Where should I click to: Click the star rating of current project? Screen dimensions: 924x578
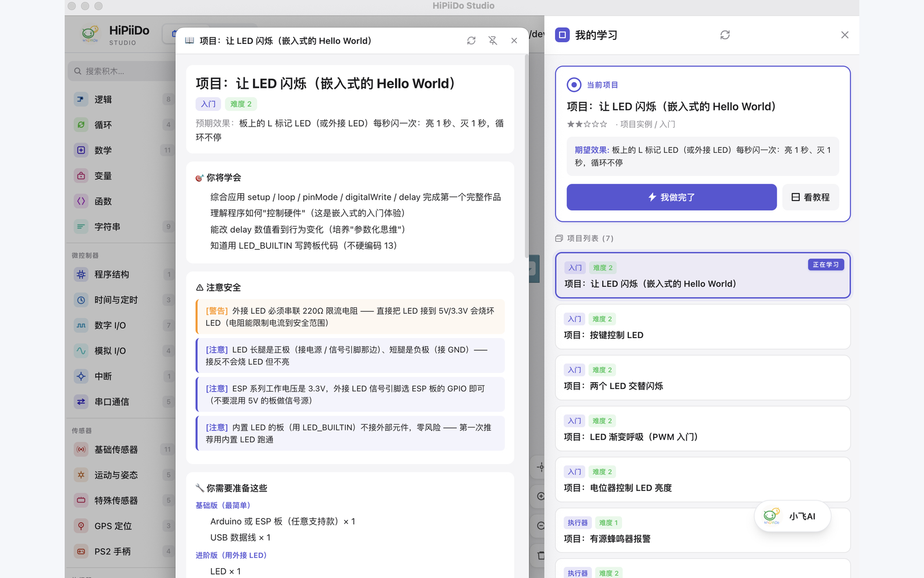tap(587, 124)
